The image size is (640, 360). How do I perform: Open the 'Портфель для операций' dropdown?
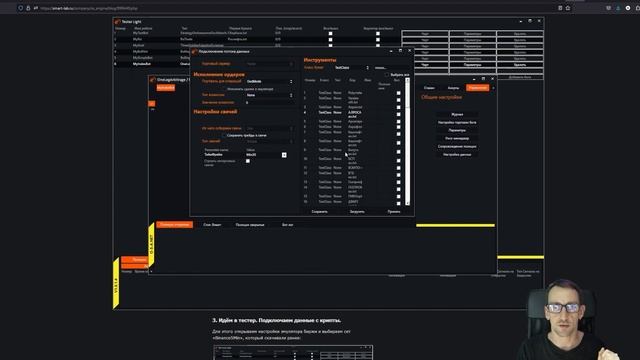269,82
